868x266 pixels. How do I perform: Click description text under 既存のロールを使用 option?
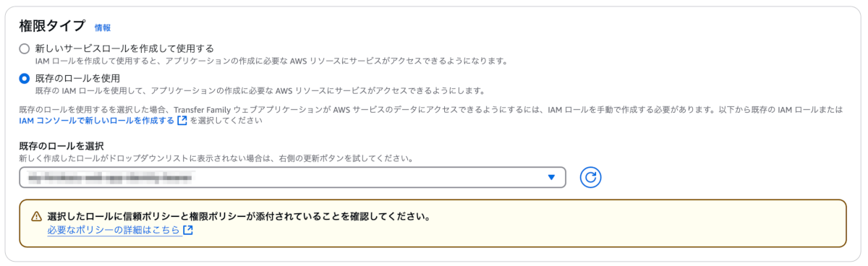(260, 90)
